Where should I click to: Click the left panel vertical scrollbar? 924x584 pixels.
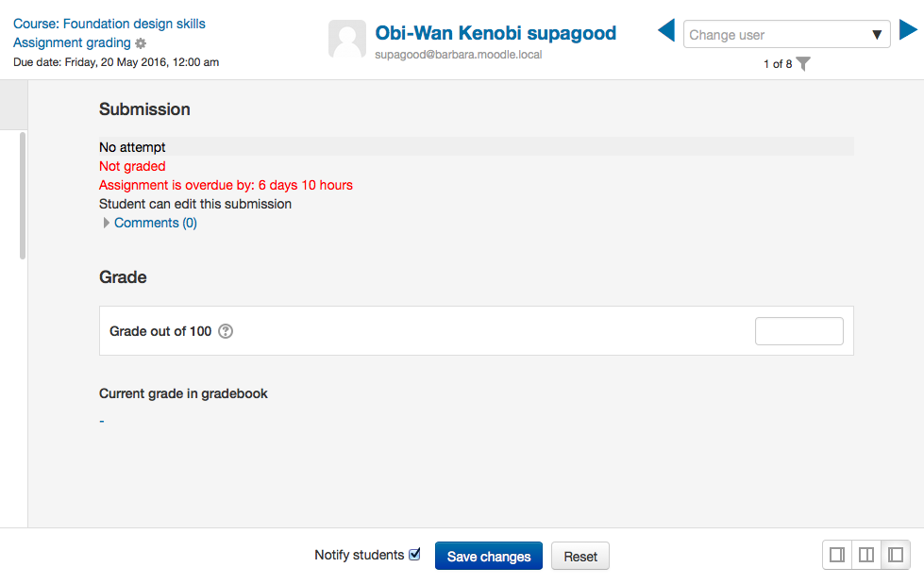pos(23,195)
